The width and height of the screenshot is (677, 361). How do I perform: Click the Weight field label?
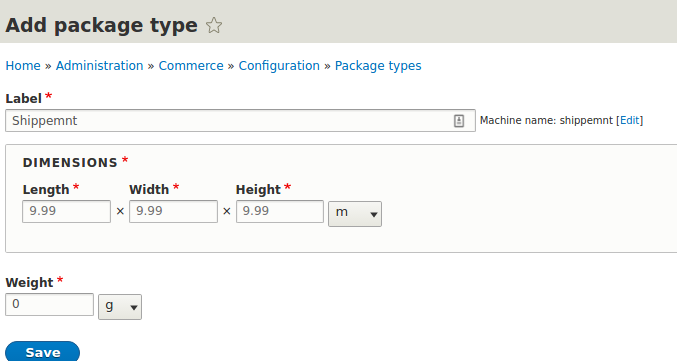click(x=29, y=282)
